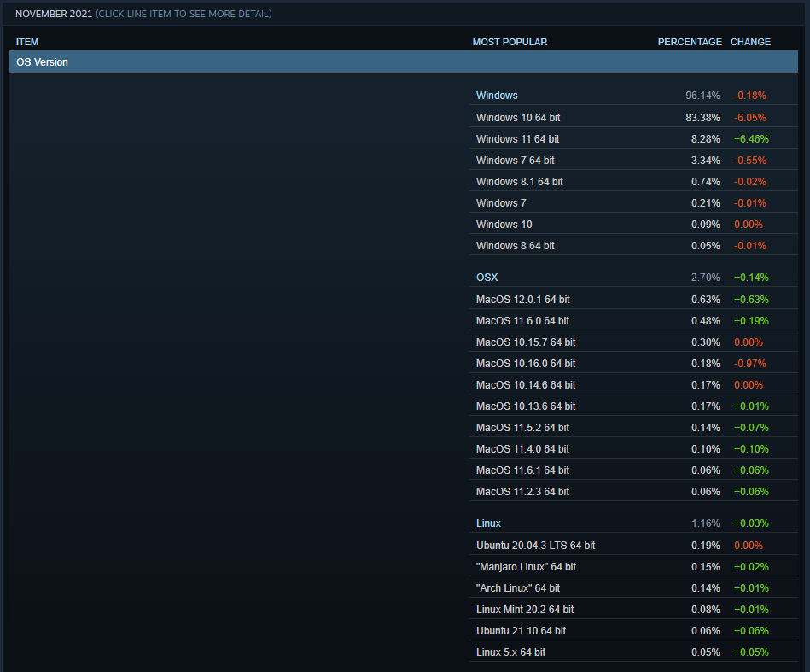
Task: Choose the Linux Mint 20.2 64 bit row
Action: click(633, 610)
